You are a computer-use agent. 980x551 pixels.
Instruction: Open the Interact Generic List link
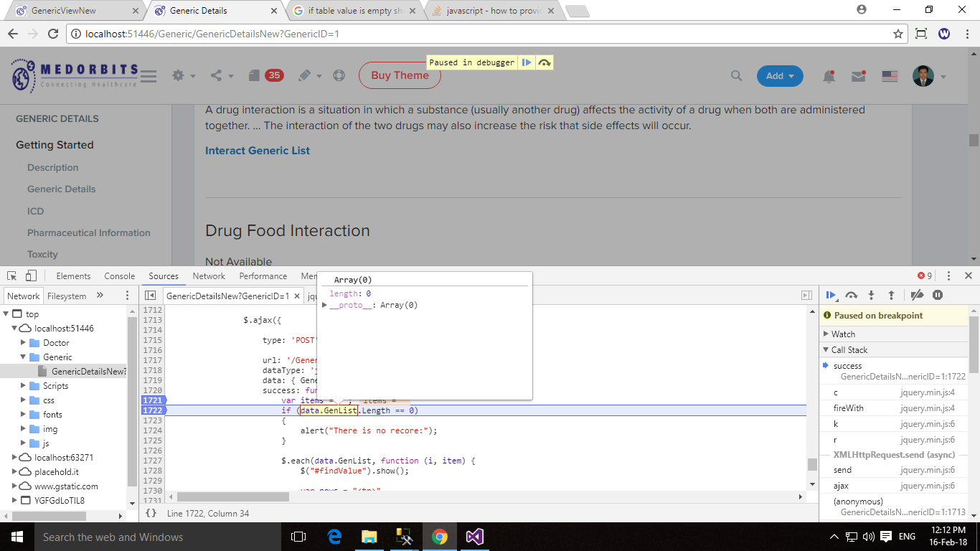[x=258, y=151]
